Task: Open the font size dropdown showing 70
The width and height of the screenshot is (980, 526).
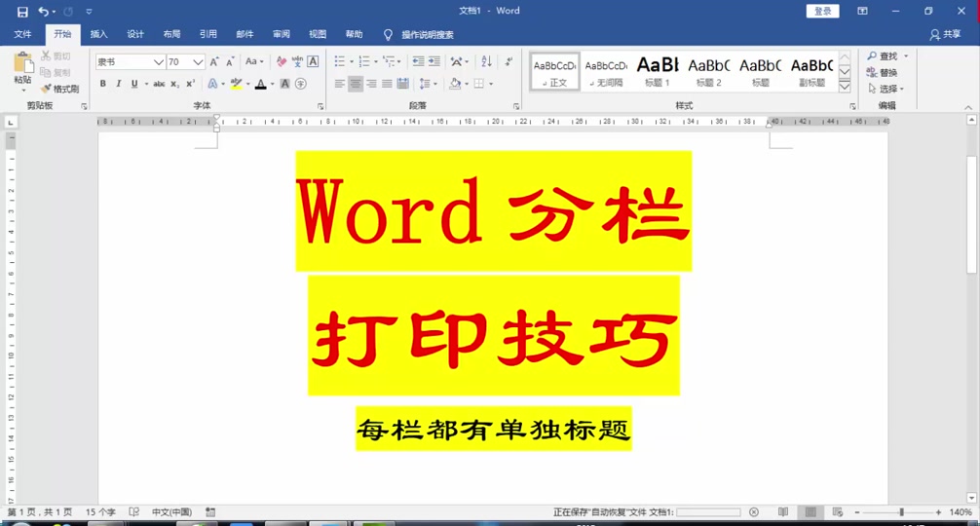Action: tap(198, 61)
